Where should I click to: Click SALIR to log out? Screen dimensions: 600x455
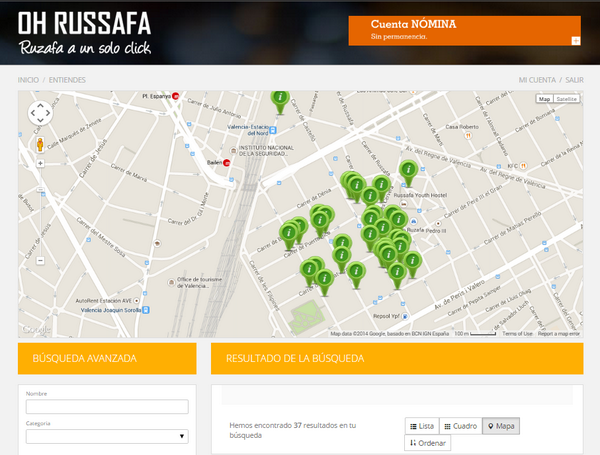(x=574, y=80)
